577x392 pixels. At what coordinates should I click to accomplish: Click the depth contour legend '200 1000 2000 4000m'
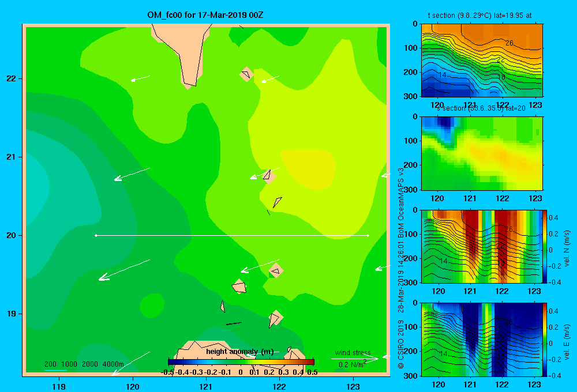(84, 364)
